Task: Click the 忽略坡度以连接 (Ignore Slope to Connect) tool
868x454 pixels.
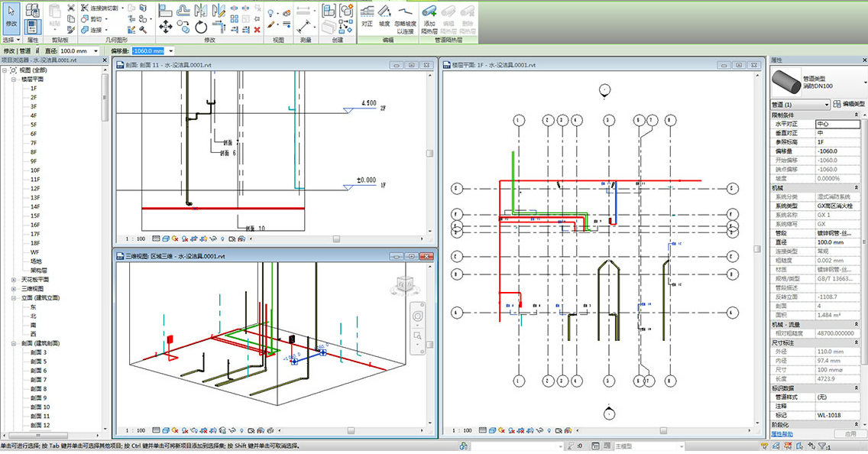Action: click(x=405, y=12)
